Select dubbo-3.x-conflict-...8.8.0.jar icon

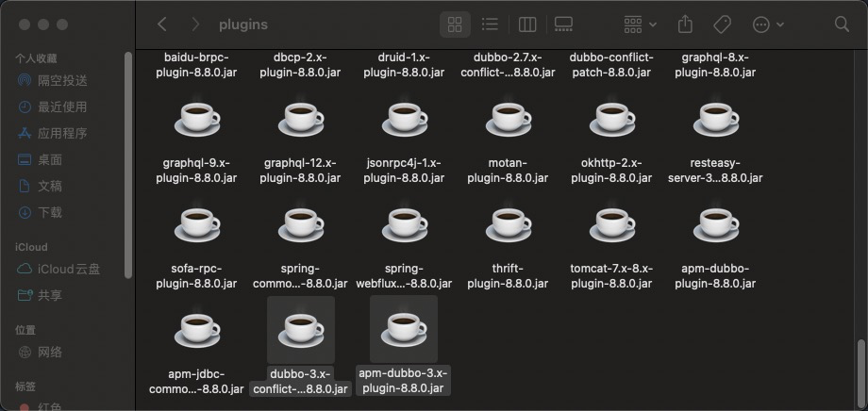click(x=301, y=330)
